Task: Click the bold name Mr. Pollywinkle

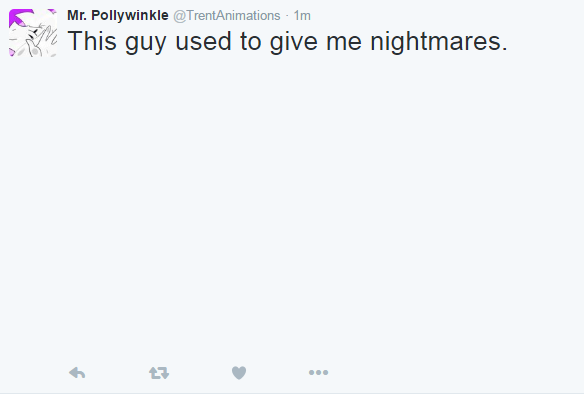Action: click(118, 16)
